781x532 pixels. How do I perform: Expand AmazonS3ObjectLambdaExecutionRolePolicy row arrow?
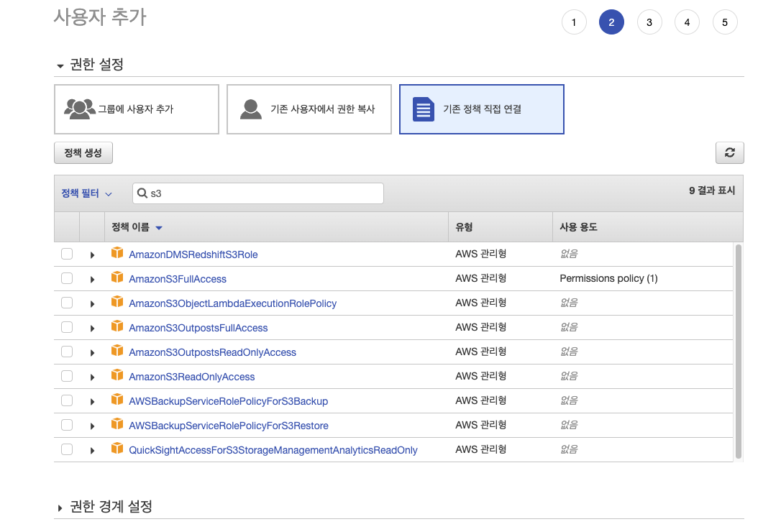click(x=92, y=304)
